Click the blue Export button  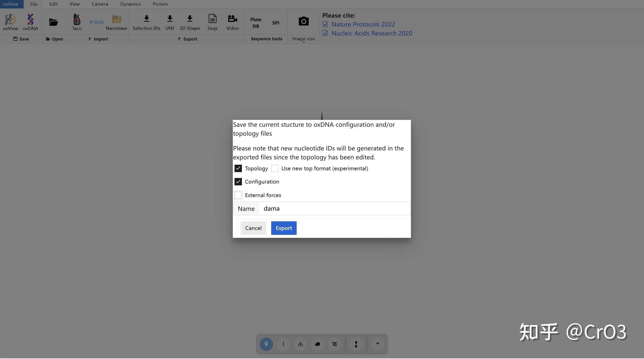284,228
